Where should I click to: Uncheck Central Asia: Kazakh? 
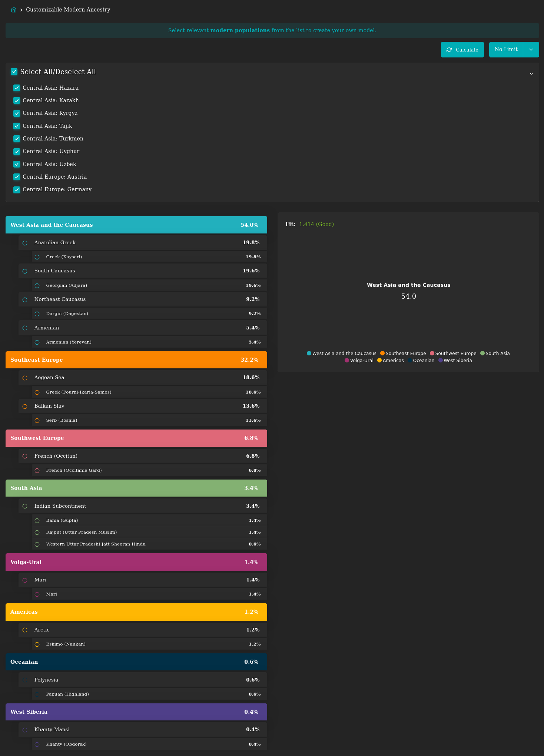click(17, 100)
